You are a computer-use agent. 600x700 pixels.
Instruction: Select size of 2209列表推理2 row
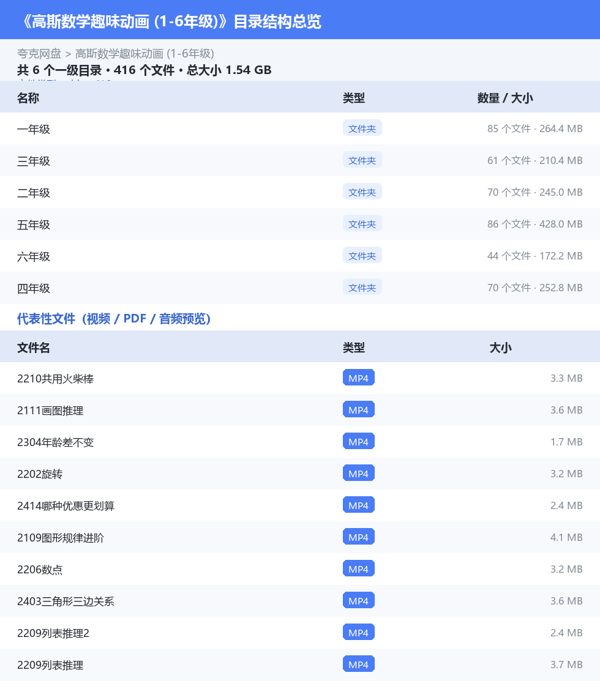point(566,633)
